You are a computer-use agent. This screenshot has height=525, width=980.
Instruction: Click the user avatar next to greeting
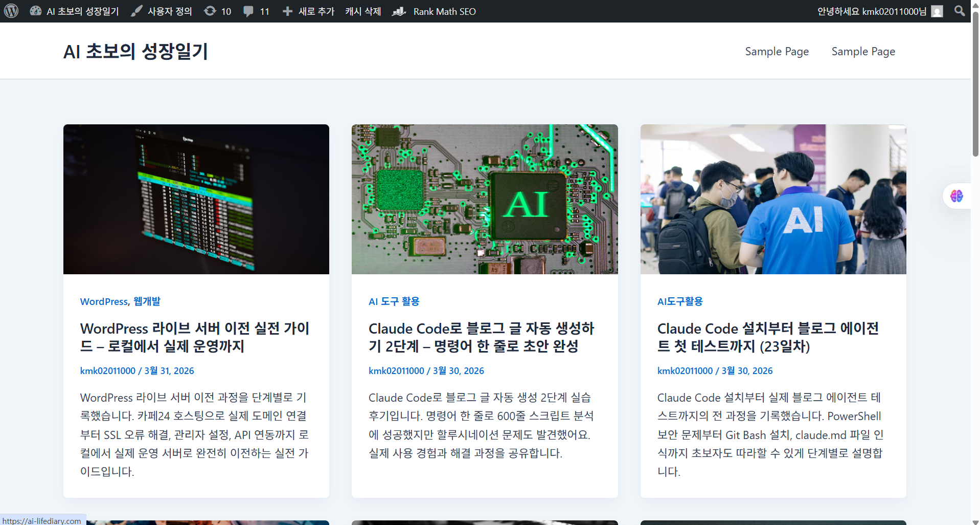pyautogui.click(x=937, y=11)
